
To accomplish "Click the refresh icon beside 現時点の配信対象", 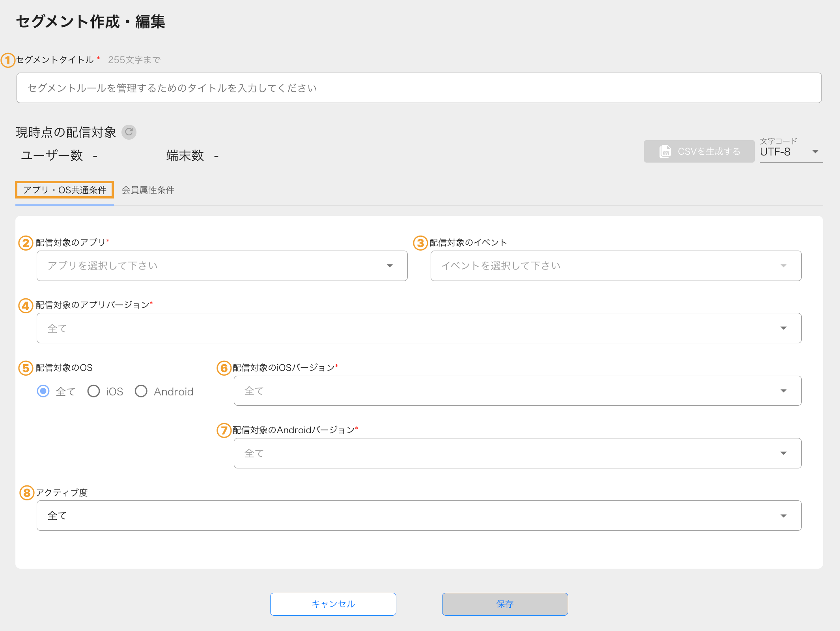I will [129, 132].
